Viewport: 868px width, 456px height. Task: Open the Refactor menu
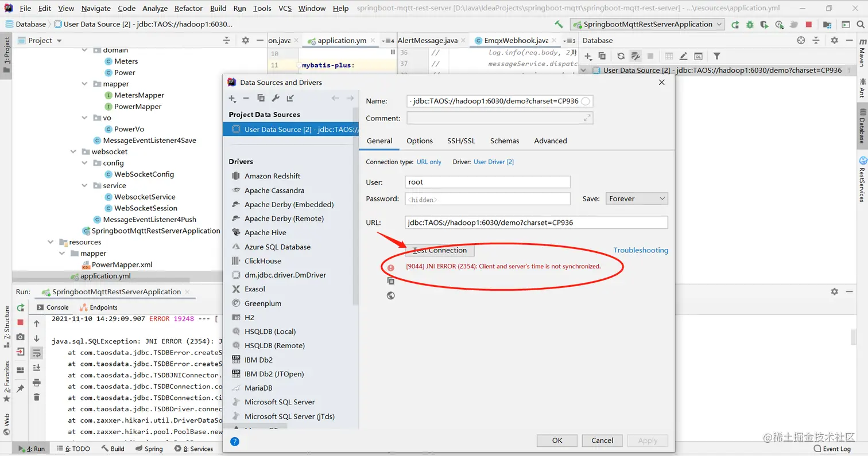pos(189,8)
